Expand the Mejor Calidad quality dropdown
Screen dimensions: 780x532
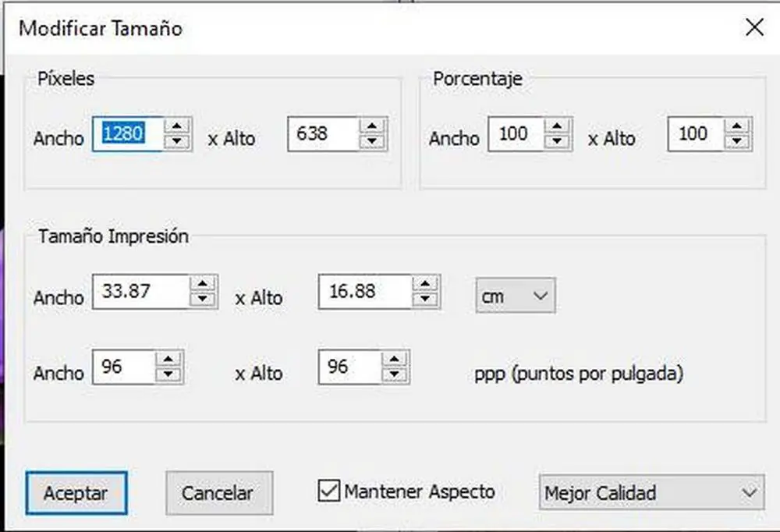tap(649, 493)
